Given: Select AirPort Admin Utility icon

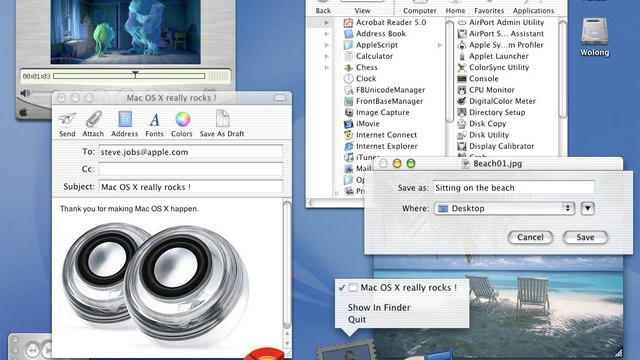Looking at the screenshot, I should click(462, 22).
